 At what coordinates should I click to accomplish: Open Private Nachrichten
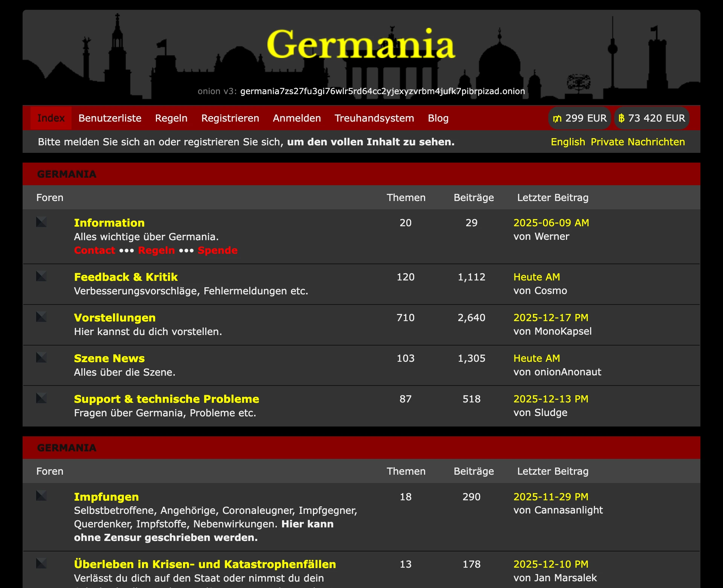[638, 142]
